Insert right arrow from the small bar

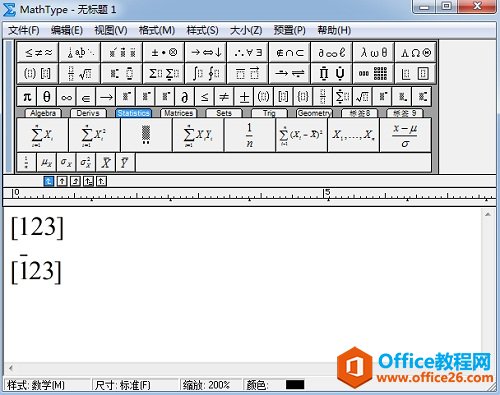click(x=106, y=97)
